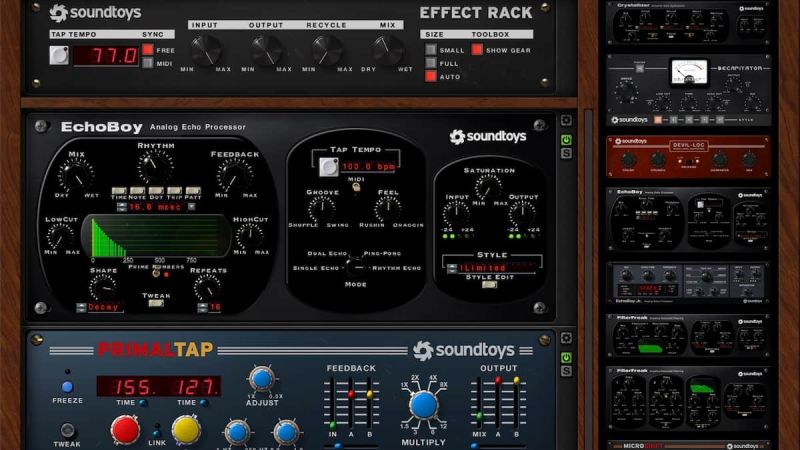Tap the EchoBoy Tap Tempo button

point(329,167)
